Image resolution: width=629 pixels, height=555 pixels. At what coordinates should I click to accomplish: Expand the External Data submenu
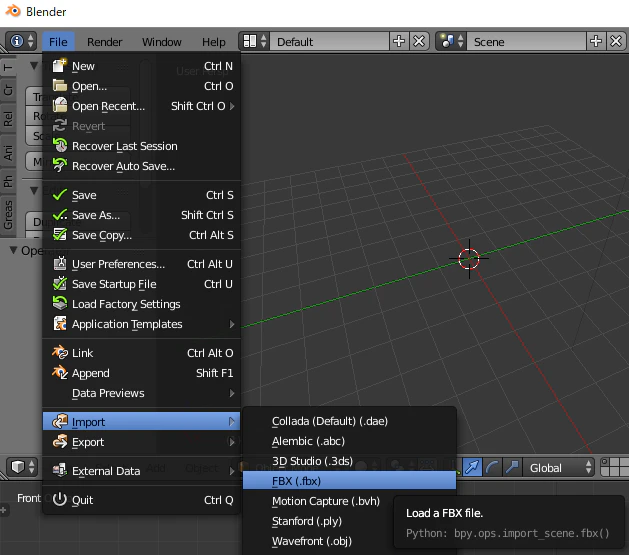(142, 471)
